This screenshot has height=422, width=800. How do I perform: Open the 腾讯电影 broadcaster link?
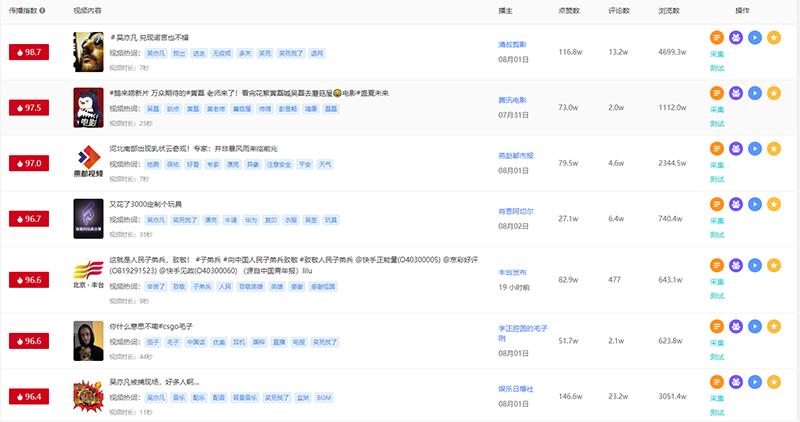tap(512, 100)
